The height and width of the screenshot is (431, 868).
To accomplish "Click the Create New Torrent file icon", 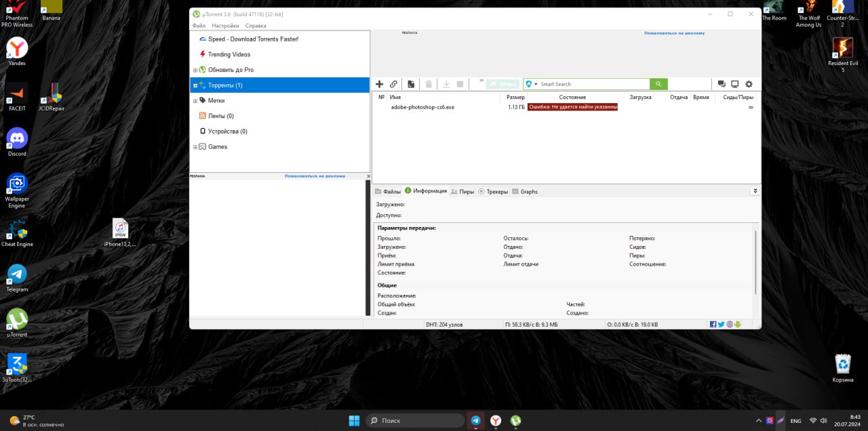I will point(411,84).
